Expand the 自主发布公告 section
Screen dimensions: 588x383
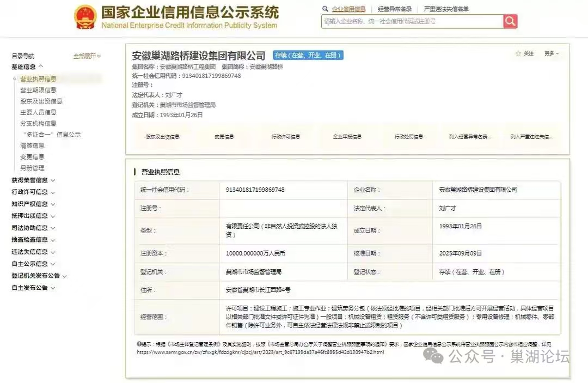[33, 288]
